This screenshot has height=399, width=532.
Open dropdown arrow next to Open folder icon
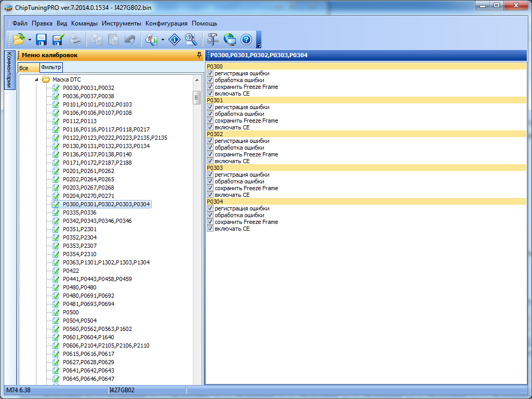[30, 39]
